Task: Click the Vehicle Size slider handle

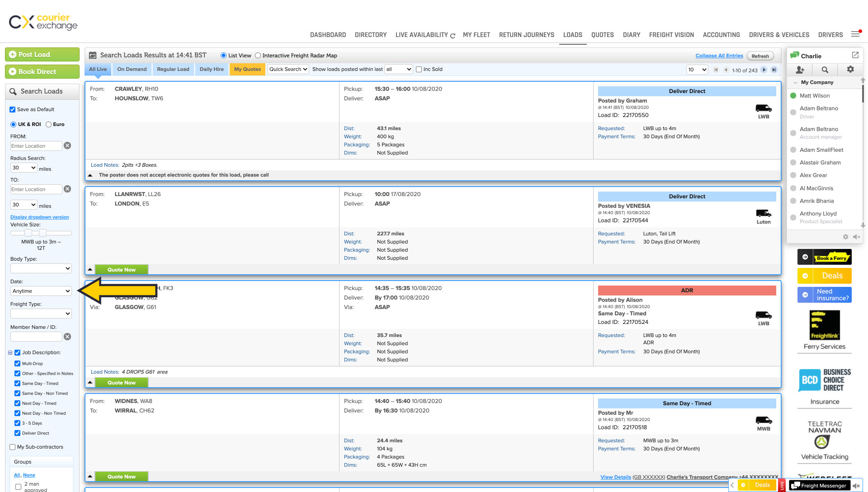Action: pos(28,233)
